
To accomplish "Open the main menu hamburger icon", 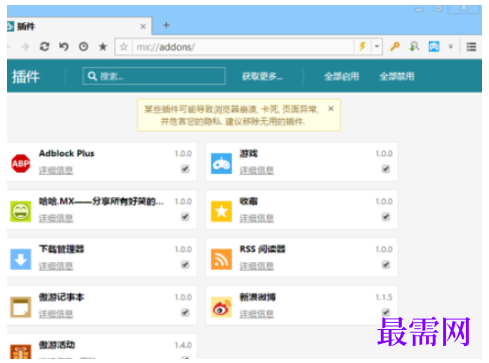I will pyautogui.click(x=471, y=47).
